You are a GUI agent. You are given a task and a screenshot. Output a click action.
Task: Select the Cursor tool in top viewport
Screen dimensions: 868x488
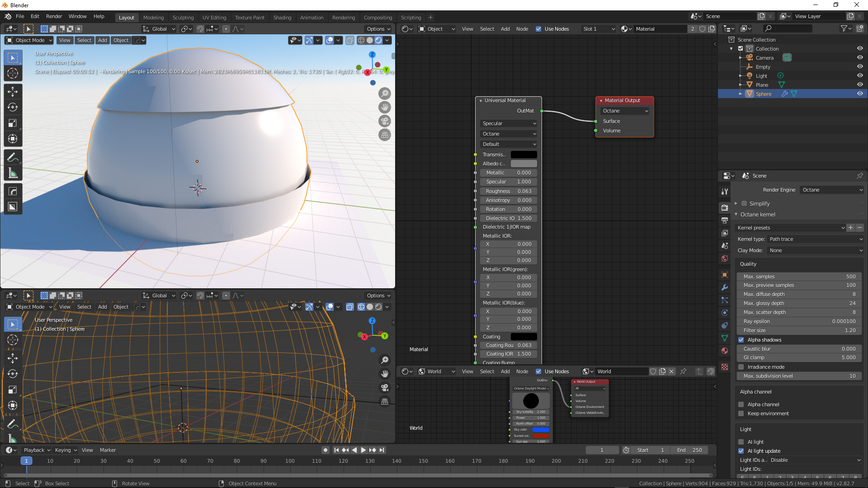click(13, 73)
